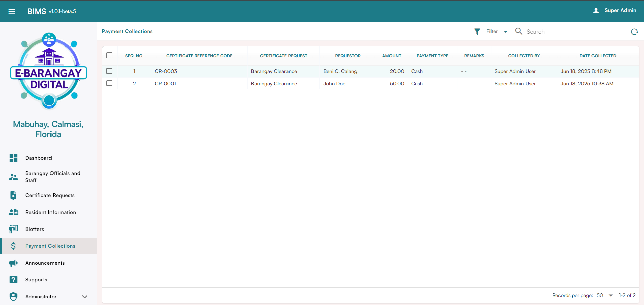Image resolution: width=644 pixels, height=305 pixels.
Task: Click Mabuhay, Calmasi, Florida location text
Action: 48,129
